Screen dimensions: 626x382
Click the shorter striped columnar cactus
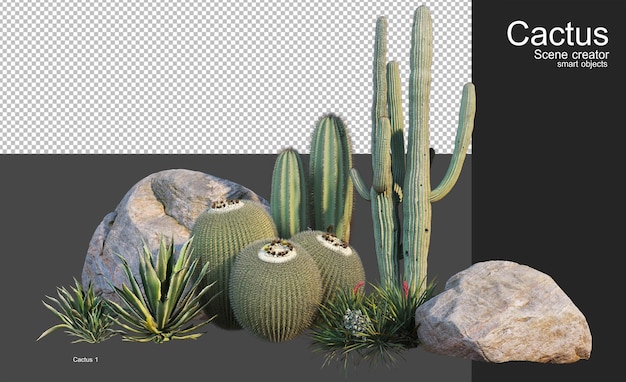coord(288,194)
